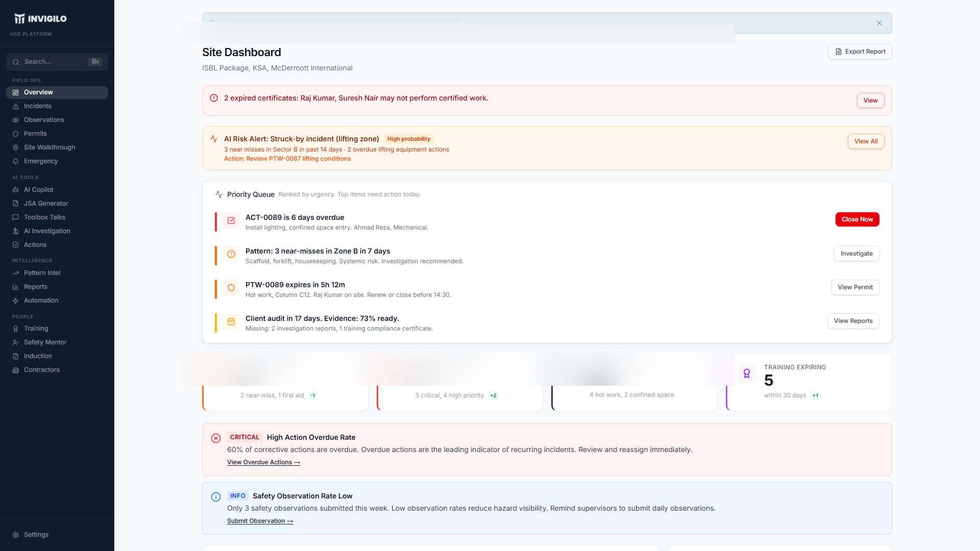Click the info circle icon on observation alert

click(x=216, y=497)
